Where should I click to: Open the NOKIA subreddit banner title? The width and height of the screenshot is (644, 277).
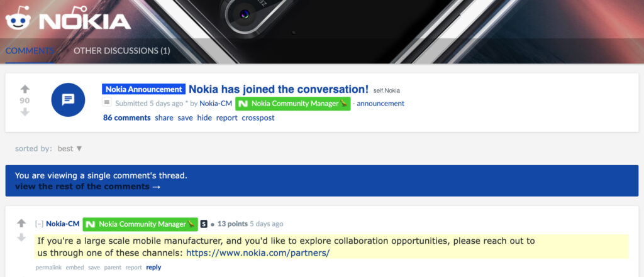[x=86, y=19]
